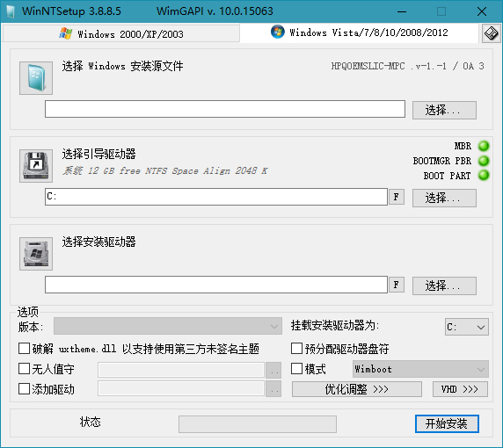Enable the uxtheme.dll patch checkbox
The width and height of the screenshot is (503, 448).
[24, 349]
